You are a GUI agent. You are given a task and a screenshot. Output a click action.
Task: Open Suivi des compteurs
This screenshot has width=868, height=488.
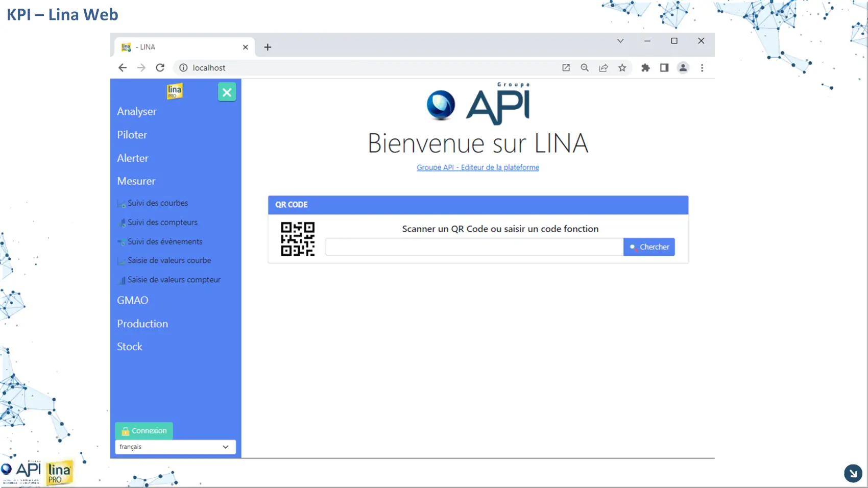pyautogui.click(x=162, y=223)
